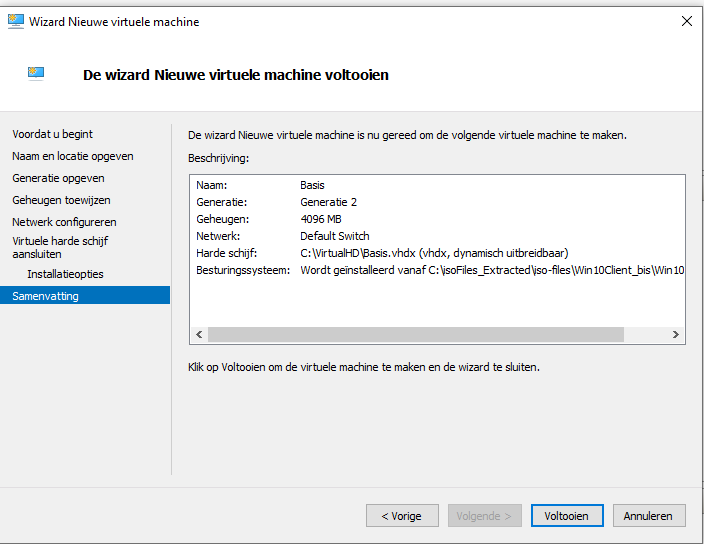Cancel the wizard with 'Annuleren'
Image resolution: width=704 pixels, height=544 pixels.
(649, 516)
